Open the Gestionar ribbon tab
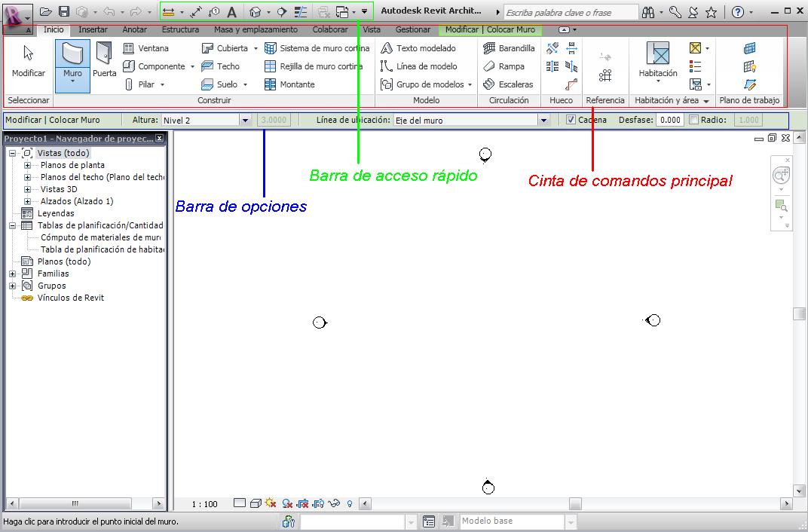808x532 pixels. (413, 29)
